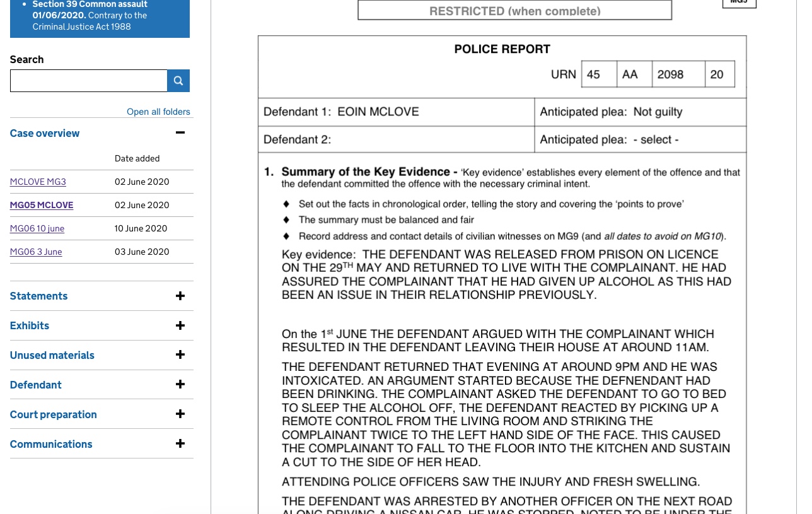Expand Unused materials with the plus icon
The width and height of the screenshot is (812, 514).
point(180,355)
